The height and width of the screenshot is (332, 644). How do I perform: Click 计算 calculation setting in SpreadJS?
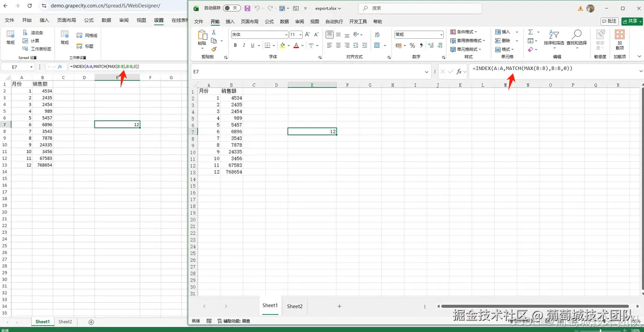[31, 41]
